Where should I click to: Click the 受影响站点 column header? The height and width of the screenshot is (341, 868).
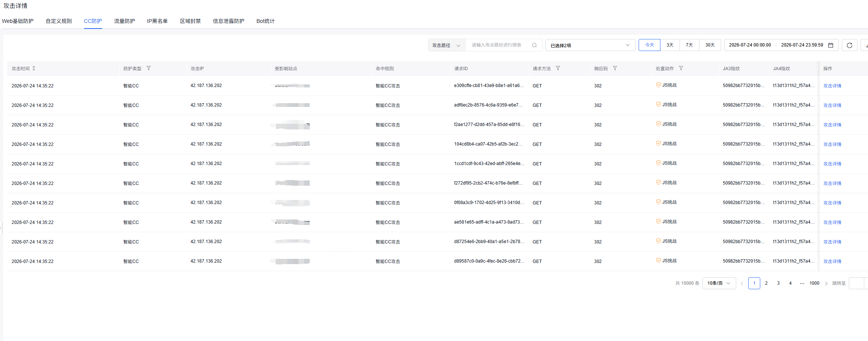[x=286, y=69]
